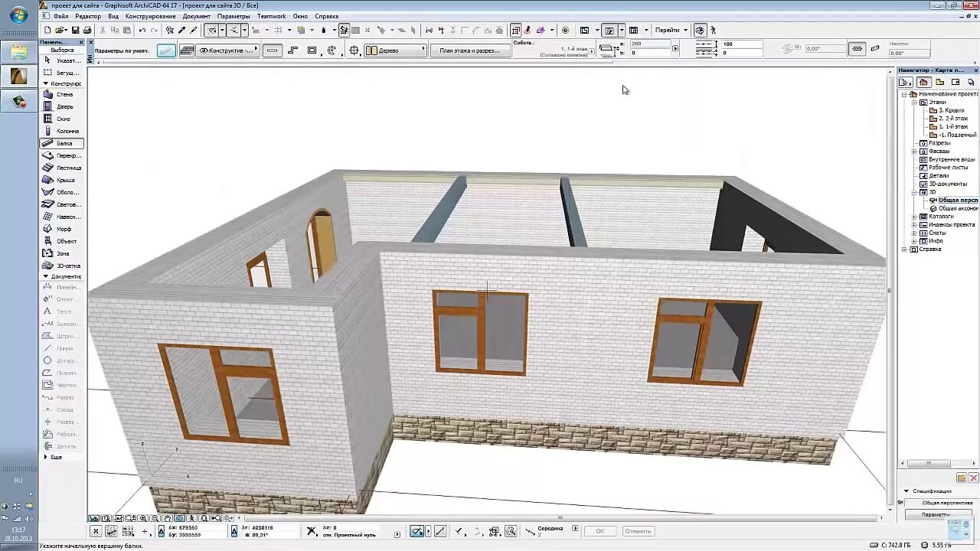Toggle the 3D explore walking-figure mode

tap(714, 31)
